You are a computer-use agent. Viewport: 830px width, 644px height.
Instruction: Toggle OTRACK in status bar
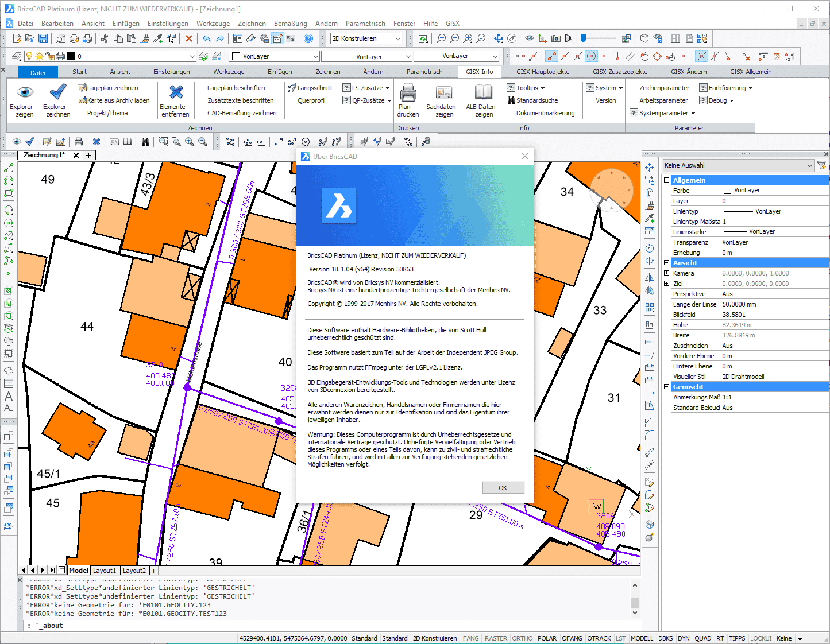click(599, 638)
